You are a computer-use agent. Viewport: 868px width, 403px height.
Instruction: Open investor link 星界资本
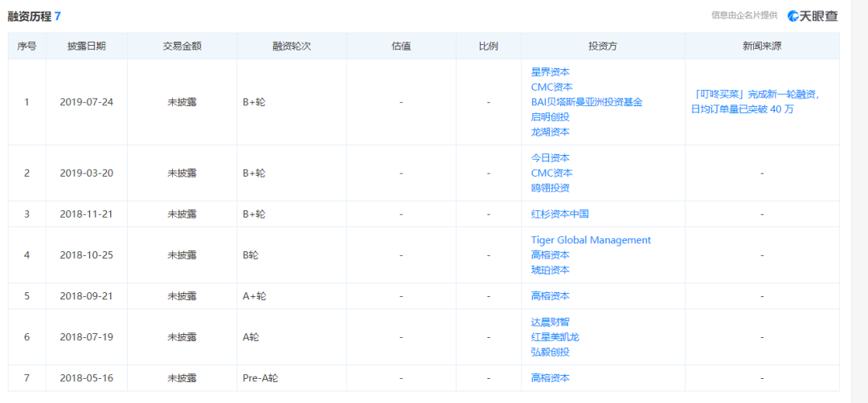[551, 72]
